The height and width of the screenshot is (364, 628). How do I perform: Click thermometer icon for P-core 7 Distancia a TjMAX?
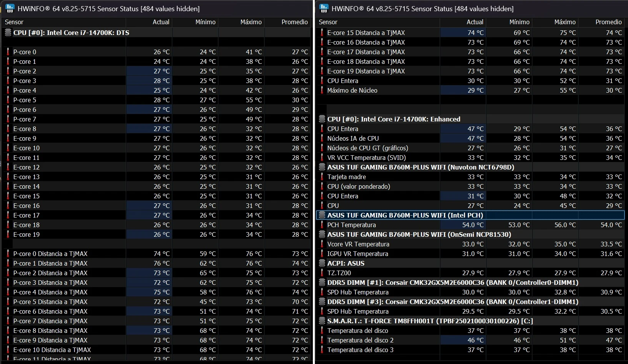8,321
